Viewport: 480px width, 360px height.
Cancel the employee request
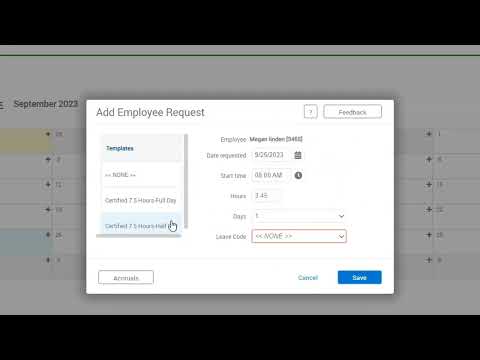(308, 278)
